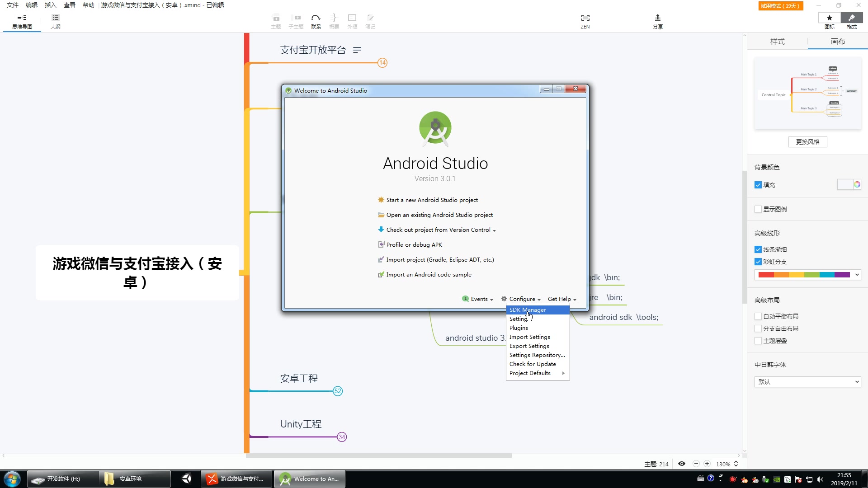Image resolution: width=868 pixels, height=488 pixels.
Task: Select Import Settings from Configure menu
Action: [538, 337]
